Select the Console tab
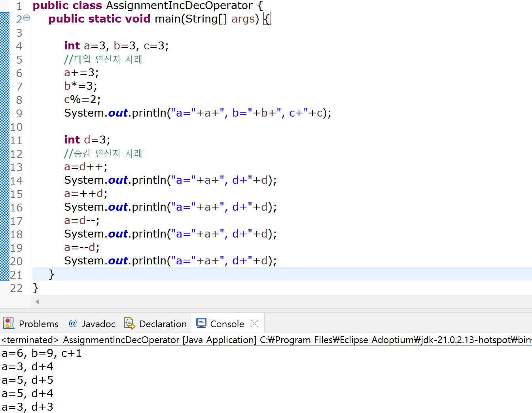 click(x=227, y=324)
